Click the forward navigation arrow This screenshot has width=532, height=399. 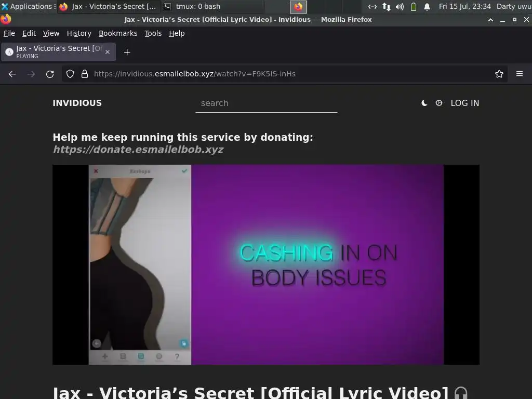point(31,74)
